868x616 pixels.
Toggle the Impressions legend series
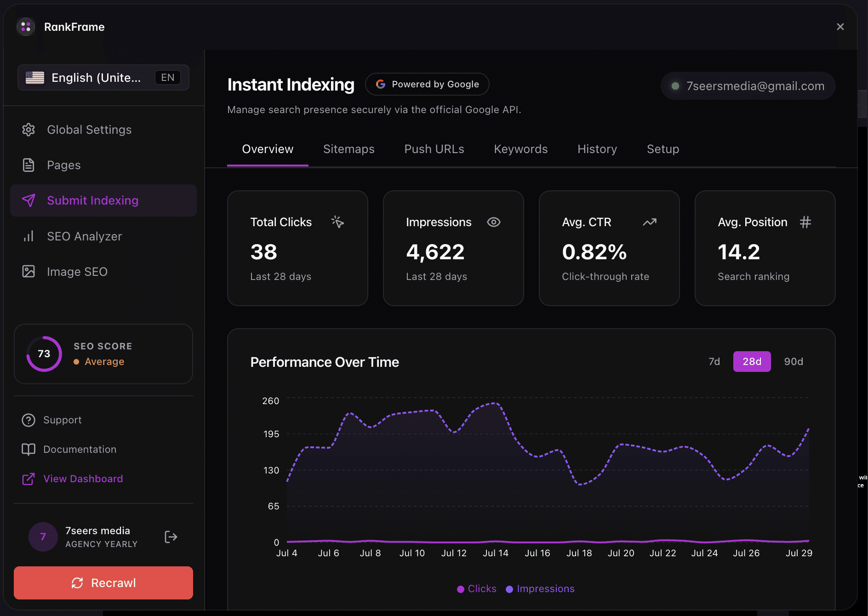point(540,589)
